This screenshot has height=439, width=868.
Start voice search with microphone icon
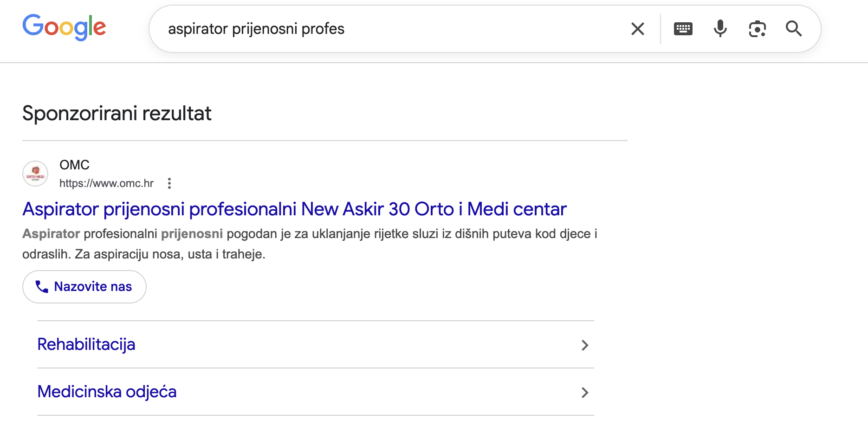point(720,29)
